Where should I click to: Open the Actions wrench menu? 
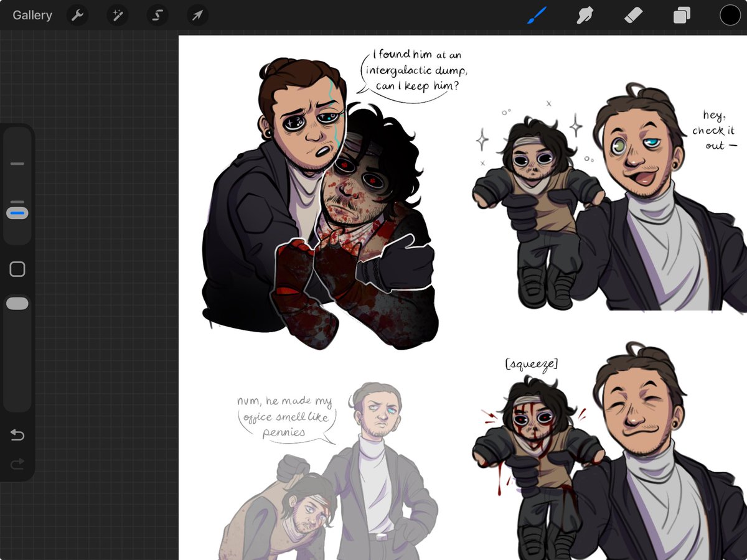click(77, 15)
